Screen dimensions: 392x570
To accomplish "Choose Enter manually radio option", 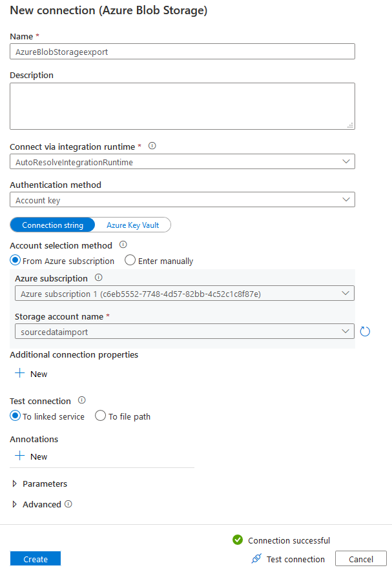I will [x=130, y=261].
